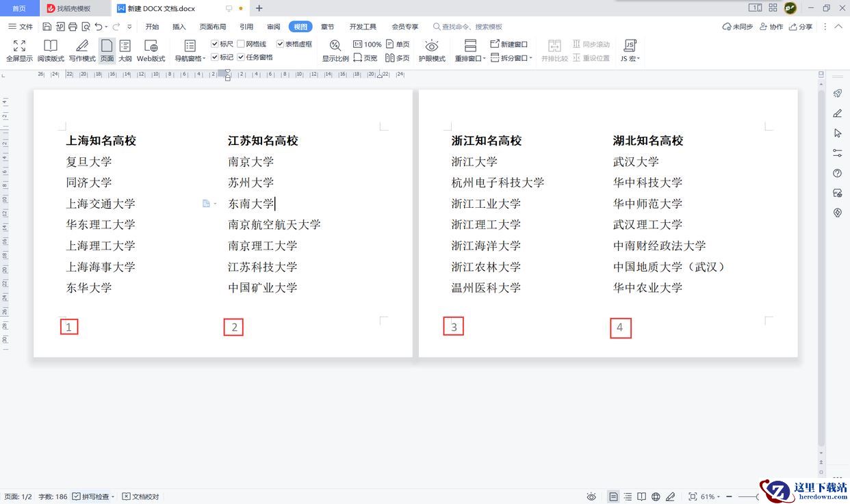Viewport: 850px width, 504px height.
Task: Click the location pin icon in right sidebar
Action: 837,213
